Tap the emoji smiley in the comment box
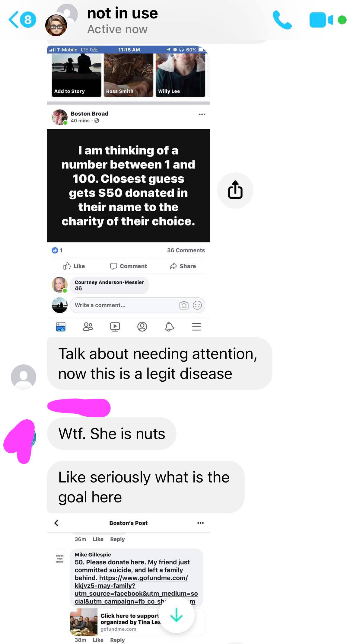Screen dimensions: 353x644 197,305
